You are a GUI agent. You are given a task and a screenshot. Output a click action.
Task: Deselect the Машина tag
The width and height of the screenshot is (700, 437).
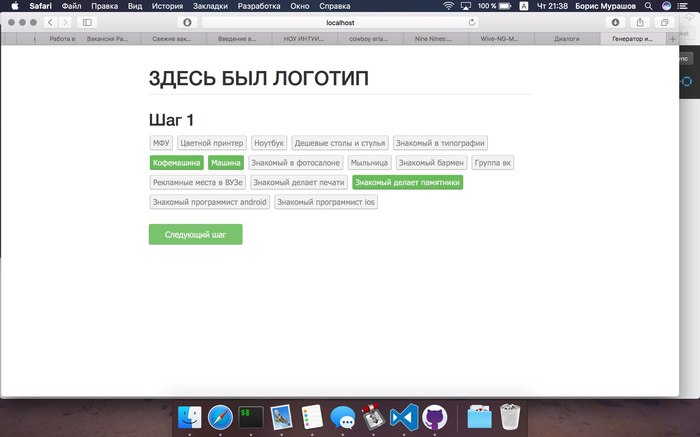[226, 162]
